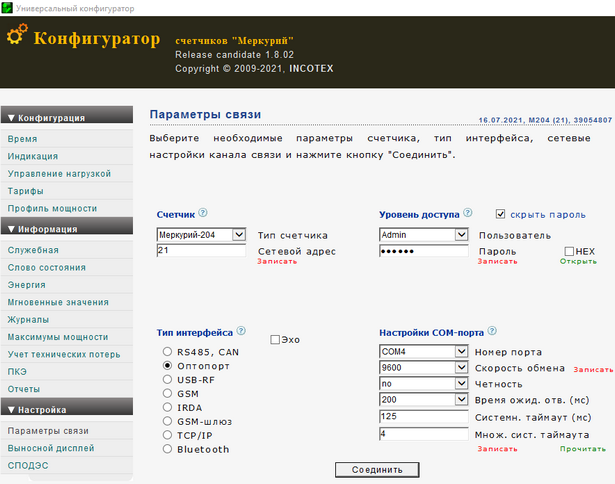Open Профиль мощности in sidebar
The image size is (615, 484).
pos(67,208)
